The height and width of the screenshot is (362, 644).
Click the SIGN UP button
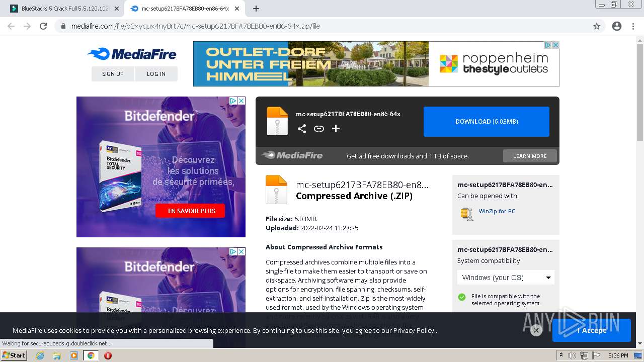(x=113, y=73)
